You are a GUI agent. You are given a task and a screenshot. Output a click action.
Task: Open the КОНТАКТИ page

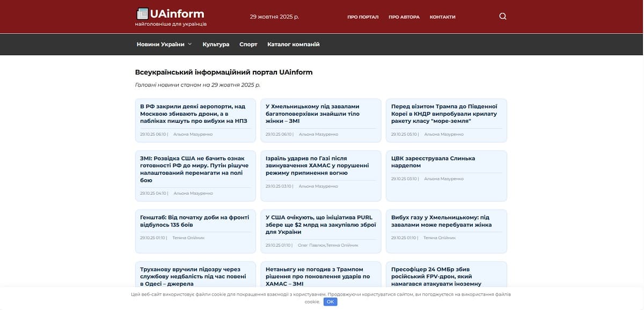tap(443, 17)
